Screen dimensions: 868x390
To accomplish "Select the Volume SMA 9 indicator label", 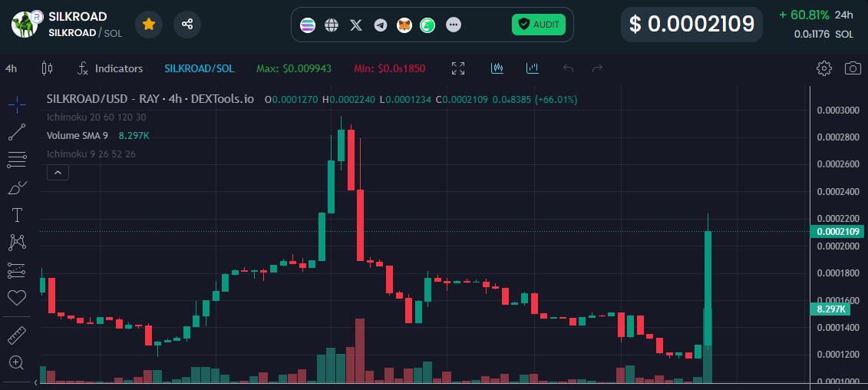I will 78,136.
